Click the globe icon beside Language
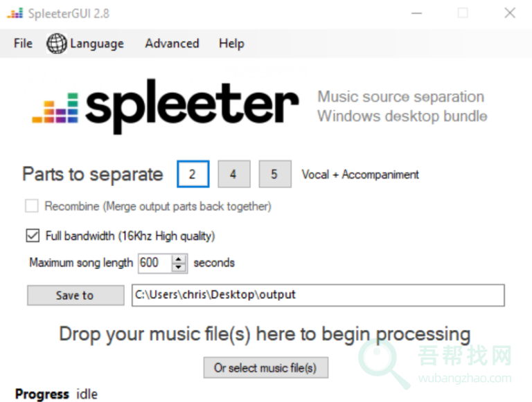The image size is (532, 402). click(56, 44)
